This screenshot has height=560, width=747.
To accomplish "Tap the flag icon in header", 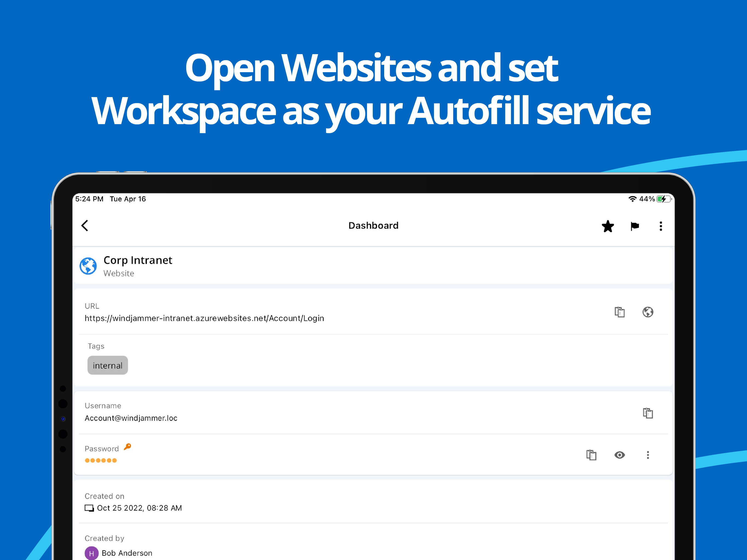I will [635, 226].
